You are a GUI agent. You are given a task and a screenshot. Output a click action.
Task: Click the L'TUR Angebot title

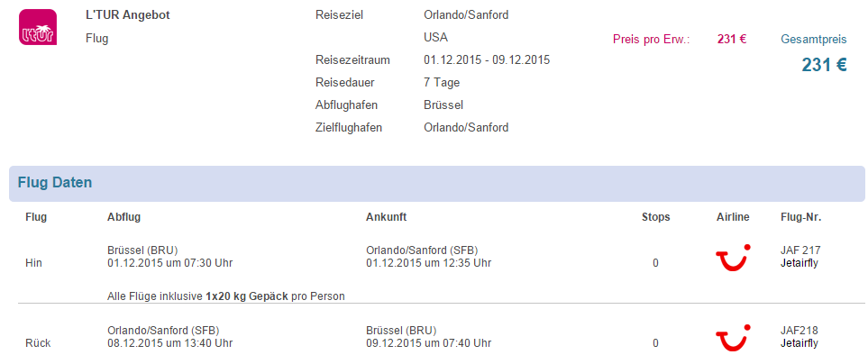click(x=128, y=15)
